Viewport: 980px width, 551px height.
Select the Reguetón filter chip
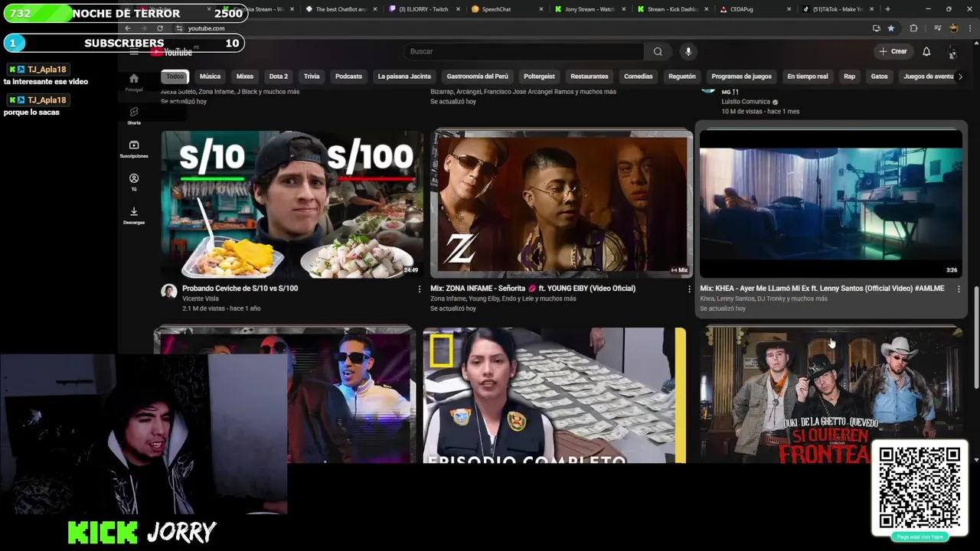pyautogui.click(x=682, y=77)
